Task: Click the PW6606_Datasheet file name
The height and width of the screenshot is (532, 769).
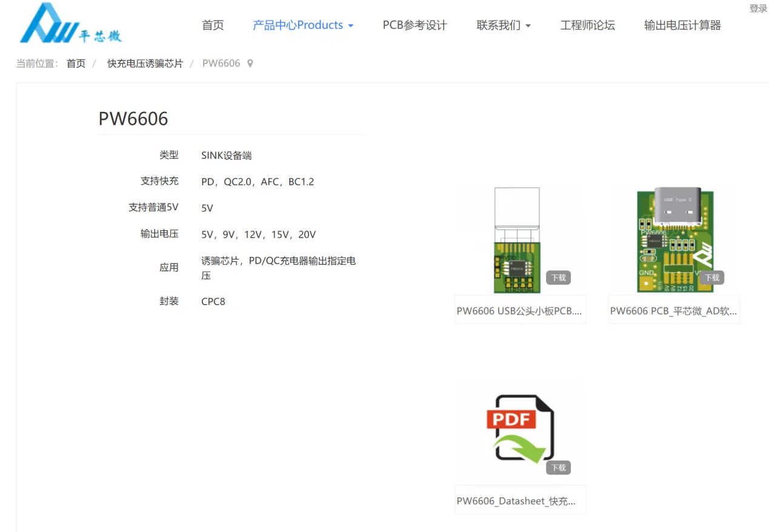Action: coord(519,500)
